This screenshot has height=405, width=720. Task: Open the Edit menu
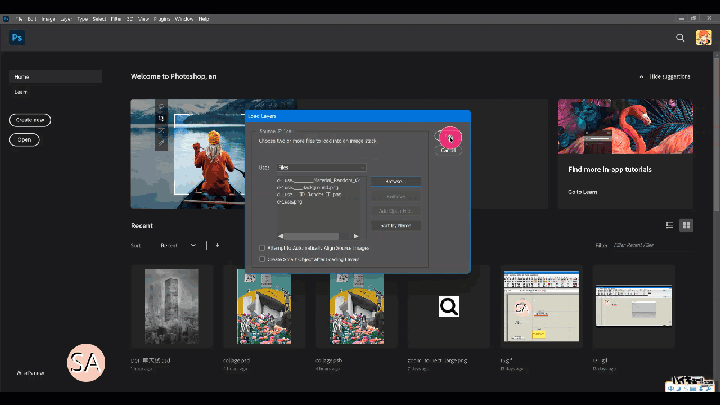click(x=32, y=19)
